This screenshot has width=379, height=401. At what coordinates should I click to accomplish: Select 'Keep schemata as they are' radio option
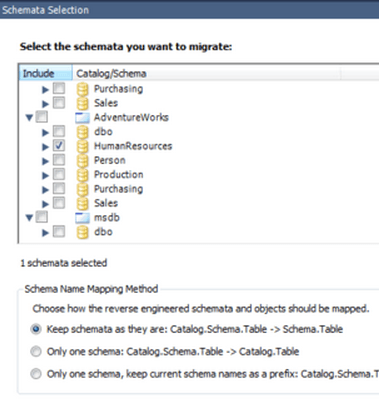click(x=36, y=329)
